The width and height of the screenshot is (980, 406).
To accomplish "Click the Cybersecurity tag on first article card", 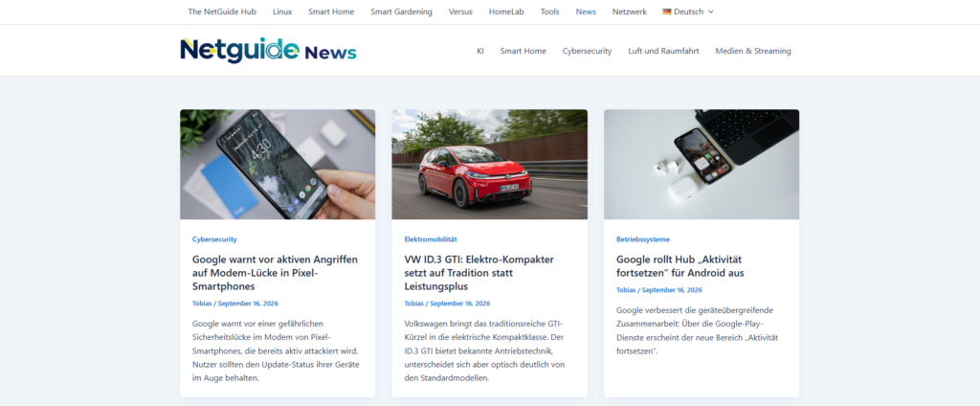I will coord(214,239).
